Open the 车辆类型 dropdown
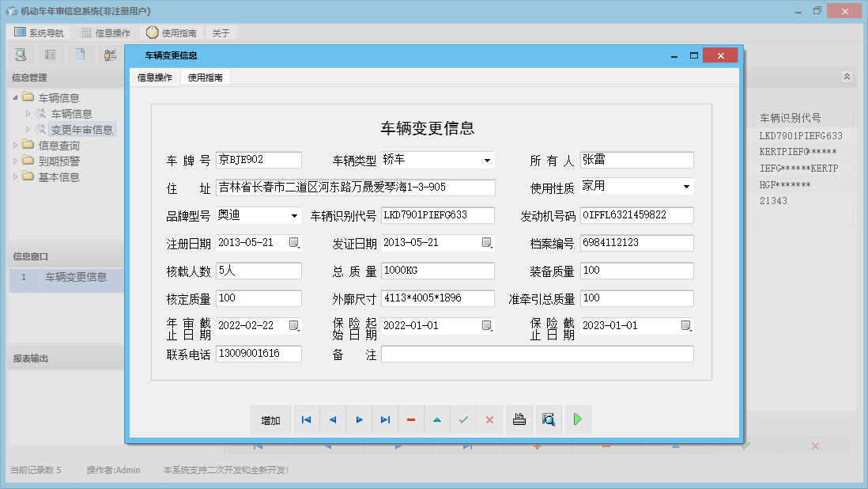The height and width of the screenshot is (489, 868). click(487, 161)
